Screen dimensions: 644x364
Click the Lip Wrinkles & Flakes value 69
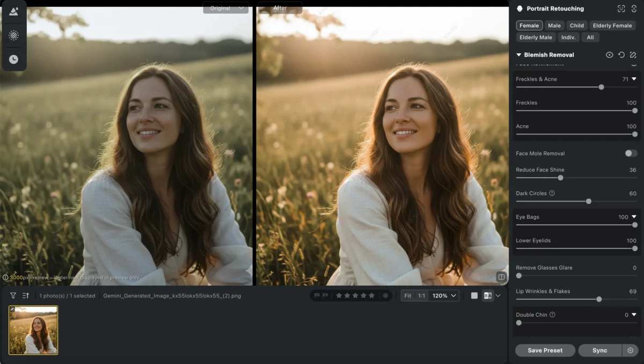click(x=633, y=291)
